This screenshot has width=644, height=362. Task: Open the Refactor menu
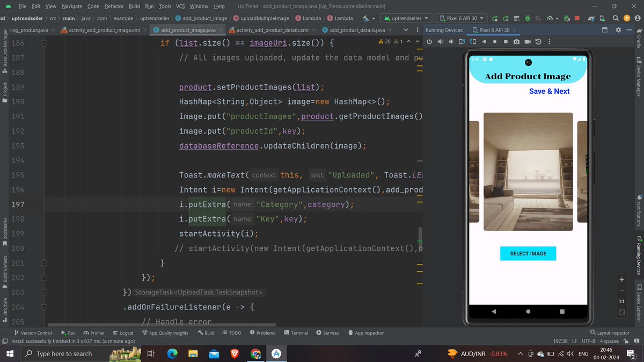pyautogui.click(x=114, y=6)
